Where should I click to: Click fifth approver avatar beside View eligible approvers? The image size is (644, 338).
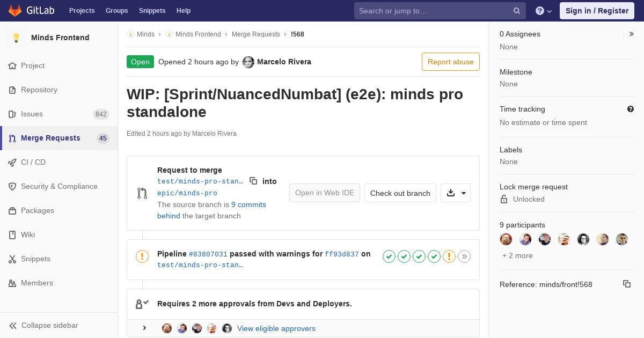pos(227,328)
